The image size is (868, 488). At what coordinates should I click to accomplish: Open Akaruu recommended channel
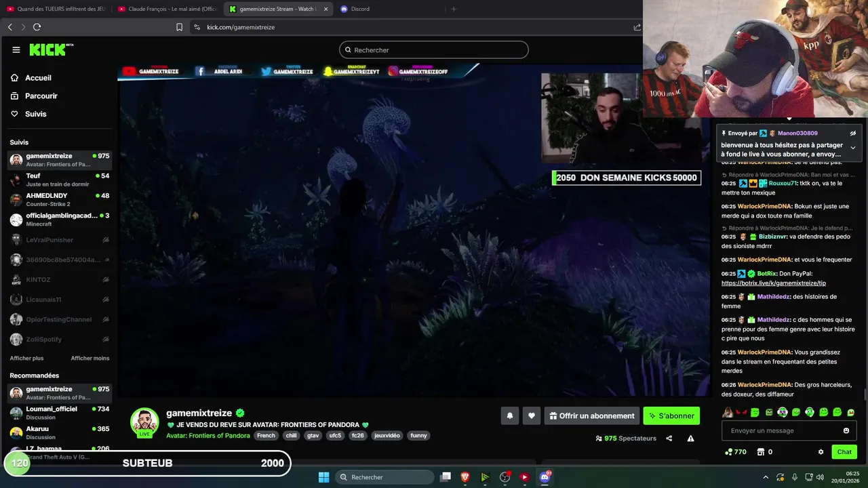(x=60, y=432)
